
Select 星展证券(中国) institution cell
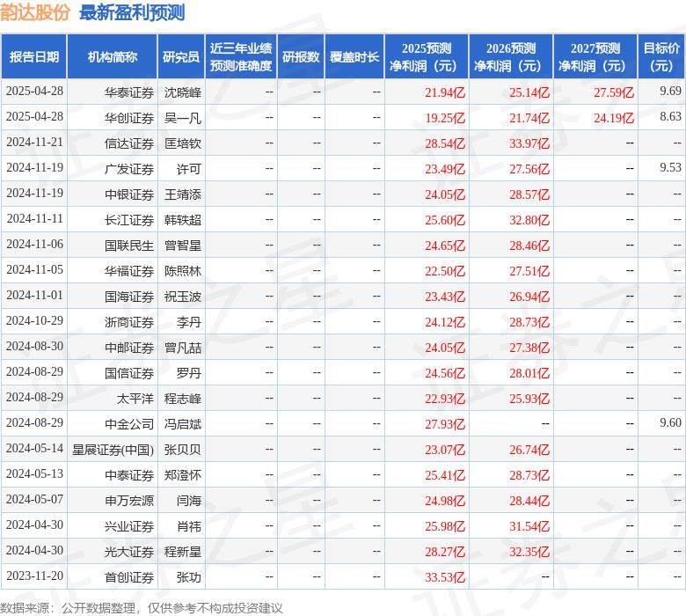113,450
